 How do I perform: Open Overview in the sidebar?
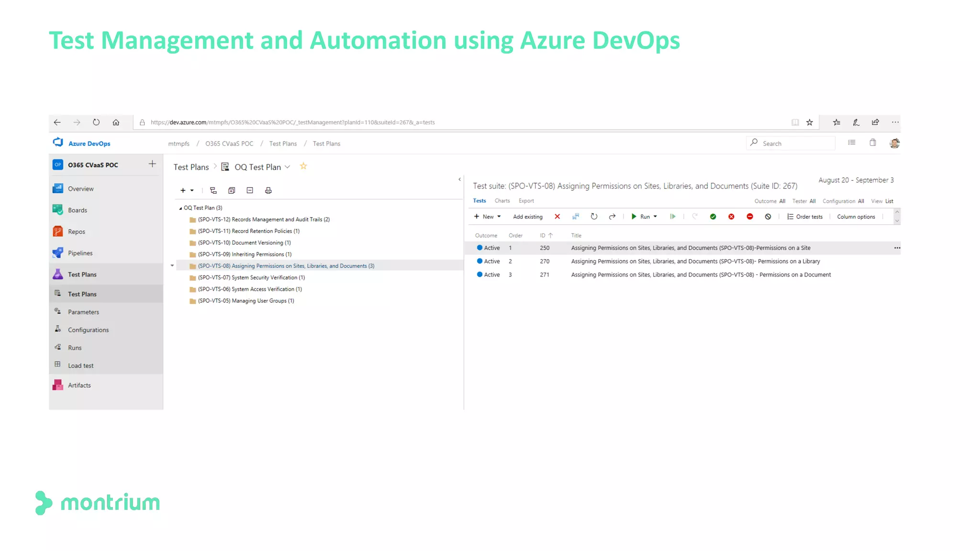point(106,188)
